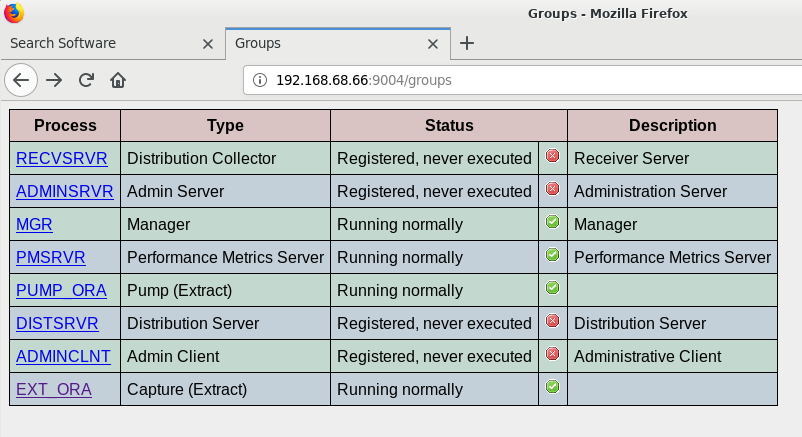Click the browser back arrow button
Viewport: 802px width, 437px height.
point(21,80)
